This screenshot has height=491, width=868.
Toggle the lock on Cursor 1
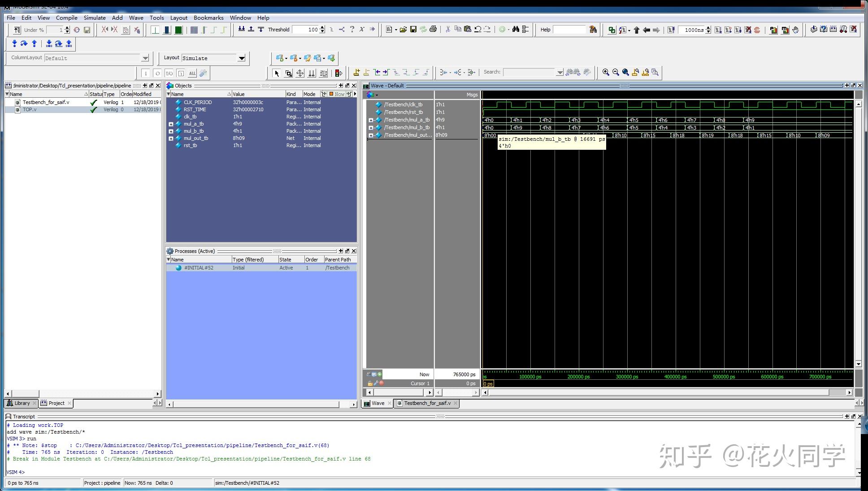coord(370,383)
